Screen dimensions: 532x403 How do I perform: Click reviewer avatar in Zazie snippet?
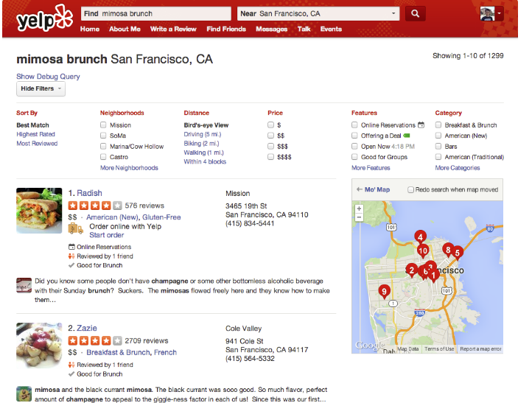pos(24,394)
